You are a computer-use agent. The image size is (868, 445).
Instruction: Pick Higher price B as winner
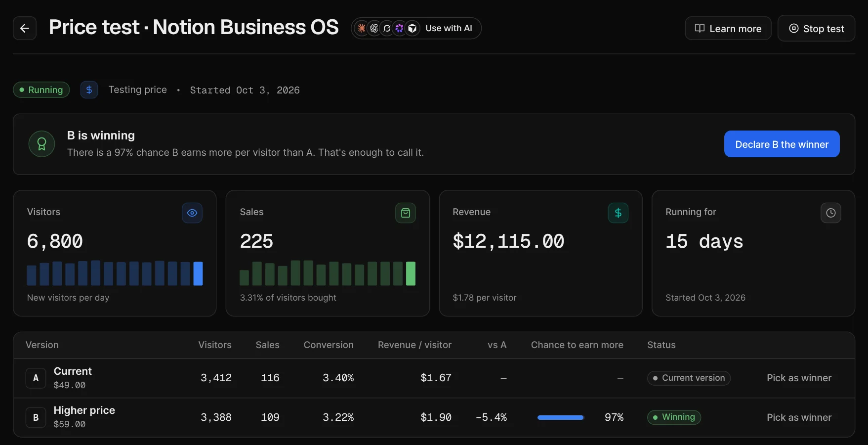[x=799, y=417]
